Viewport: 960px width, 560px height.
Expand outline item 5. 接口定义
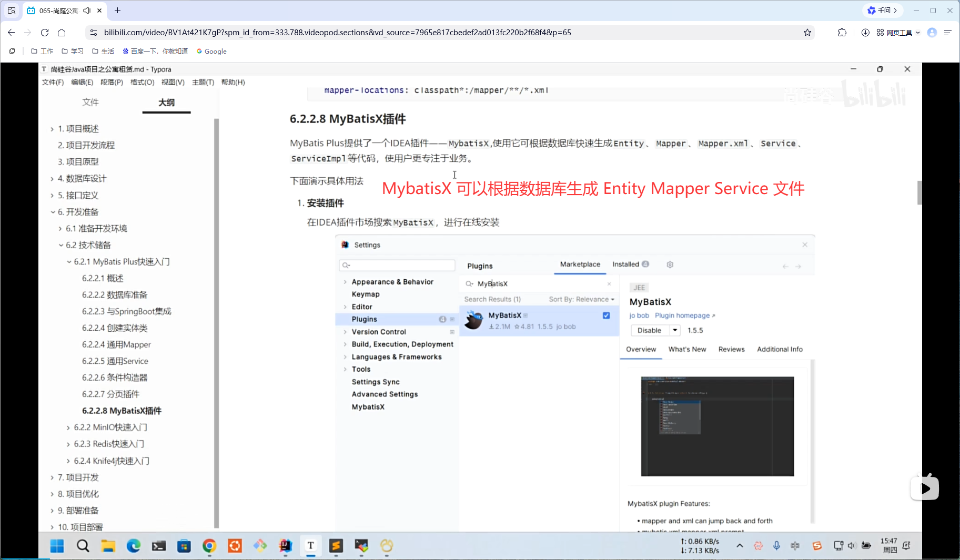[52, 196]
